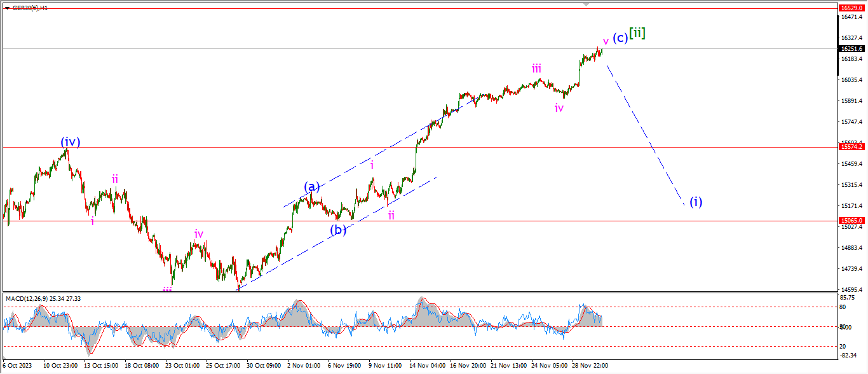Select the red 15574.2 price level tag
The height and width of the screenshot is (374, 868).
851,147
